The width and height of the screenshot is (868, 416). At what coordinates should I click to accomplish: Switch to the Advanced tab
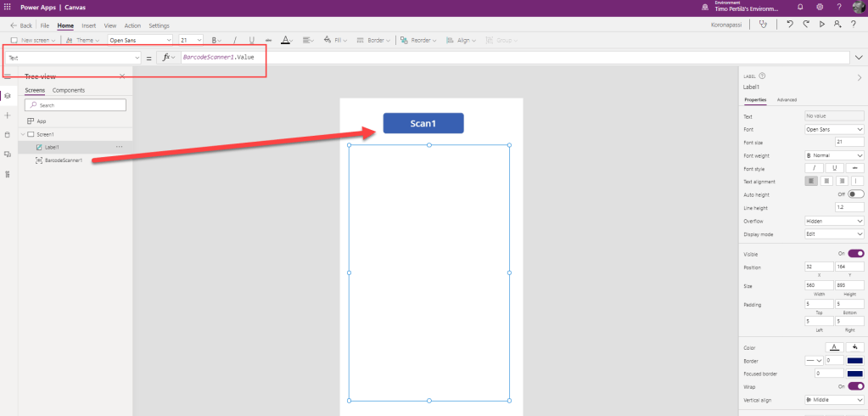click(x=787, y=99)
